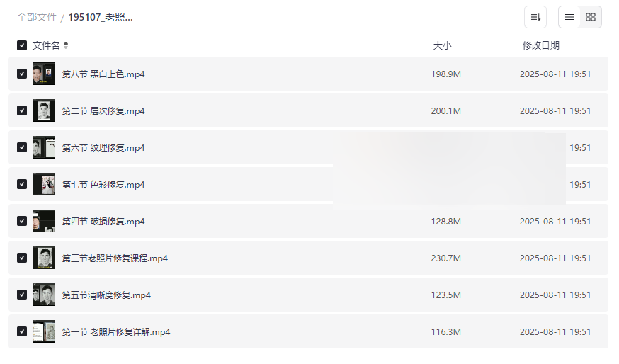Open the 全部文件 breadcrumb link
619x364 pixels.
tap(37, 17)
